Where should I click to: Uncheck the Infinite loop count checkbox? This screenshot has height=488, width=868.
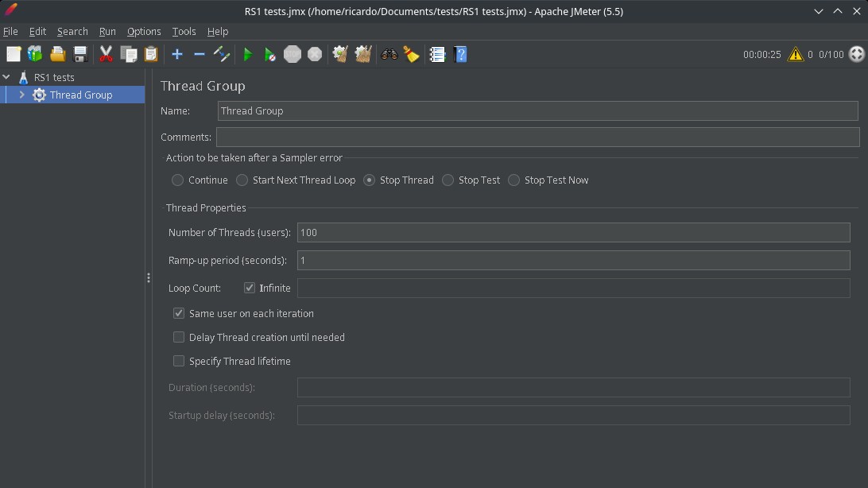[250, 288]
